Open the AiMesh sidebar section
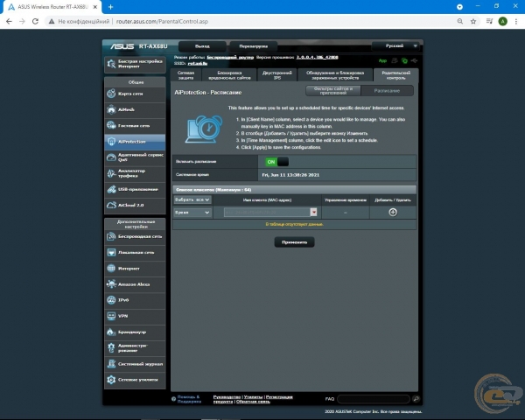The height and width of the screenshot is (420, 525). click(135, 109)
